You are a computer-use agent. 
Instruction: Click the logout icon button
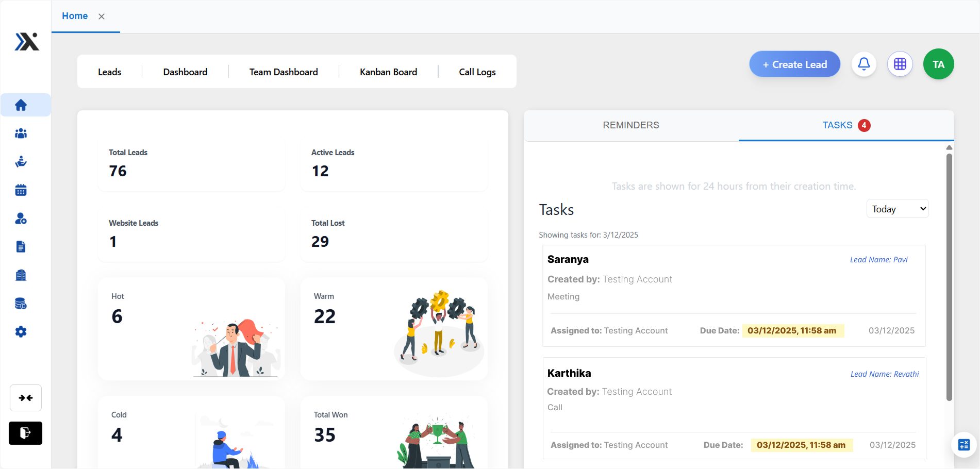coord(25,433)
